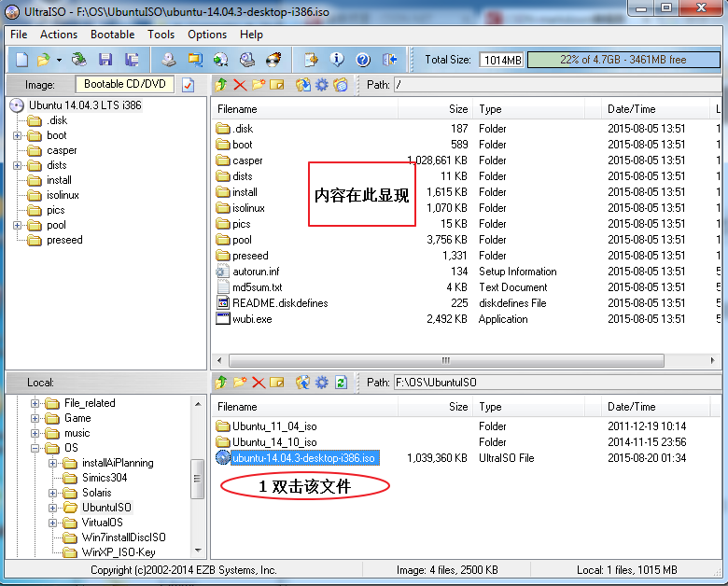Sort image list by Filename column header

point(304,109)
